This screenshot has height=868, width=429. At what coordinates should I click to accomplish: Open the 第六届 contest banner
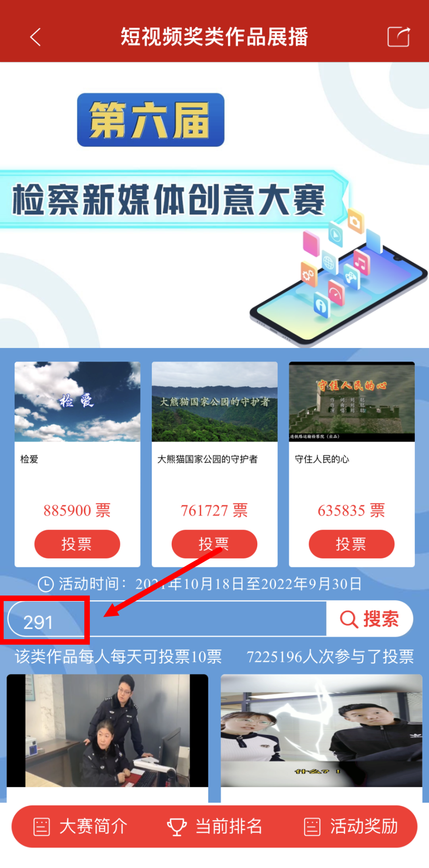214,205
